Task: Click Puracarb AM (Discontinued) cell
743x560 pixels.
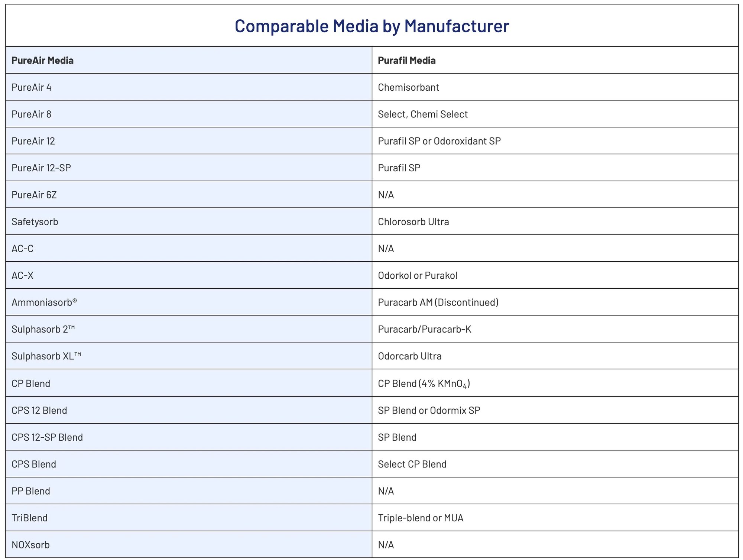Action: click(438, 302)
